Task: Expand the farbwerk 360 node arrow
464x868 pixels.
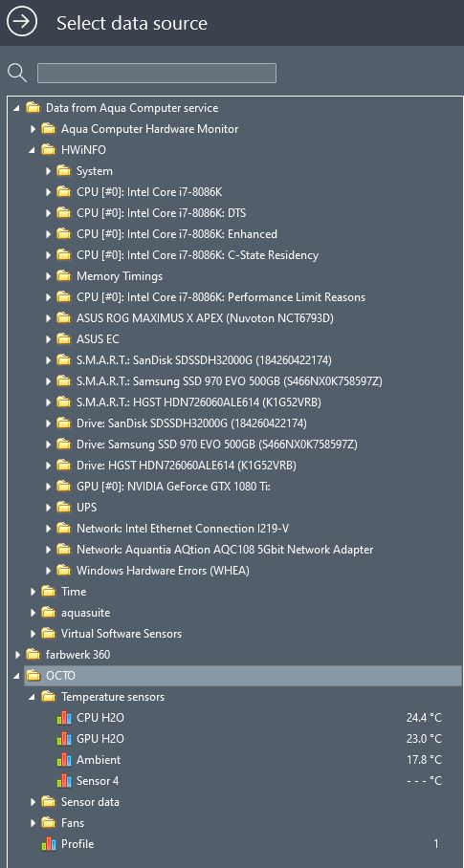Action: (x=18, y=655)
